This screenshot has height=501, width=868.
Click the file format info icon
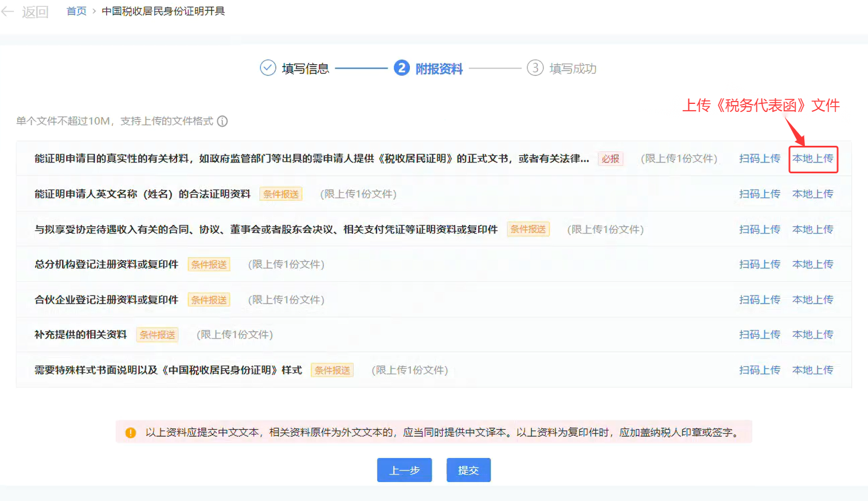point(222,121)
